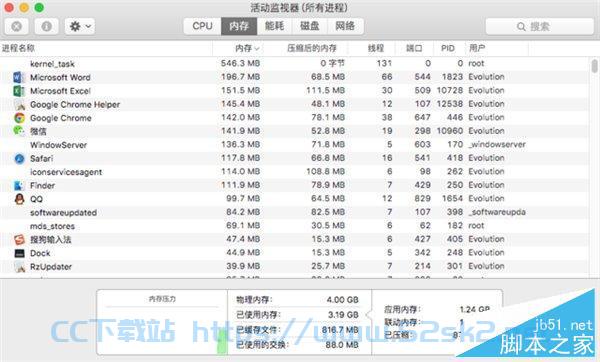The height and width of the screenshot is (362, 600).
Task: Switch to the 内存 tab
Action: [239, 26]
